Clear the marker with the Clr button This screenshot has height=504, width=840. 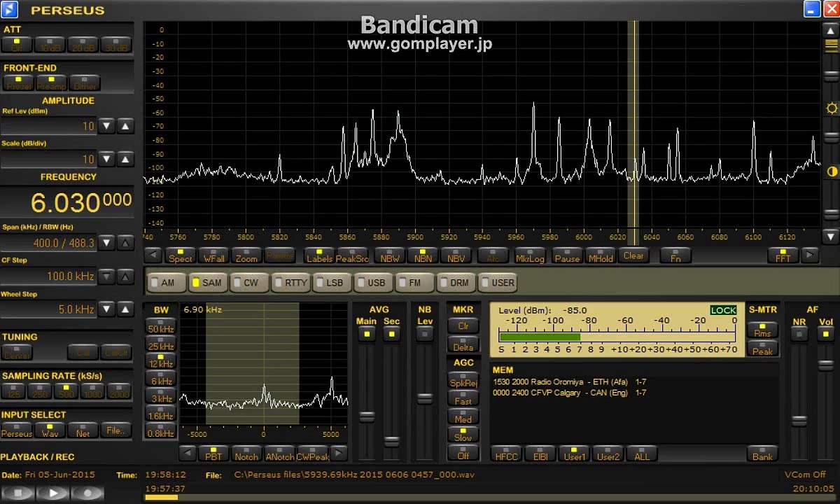[x=463, y=325]
